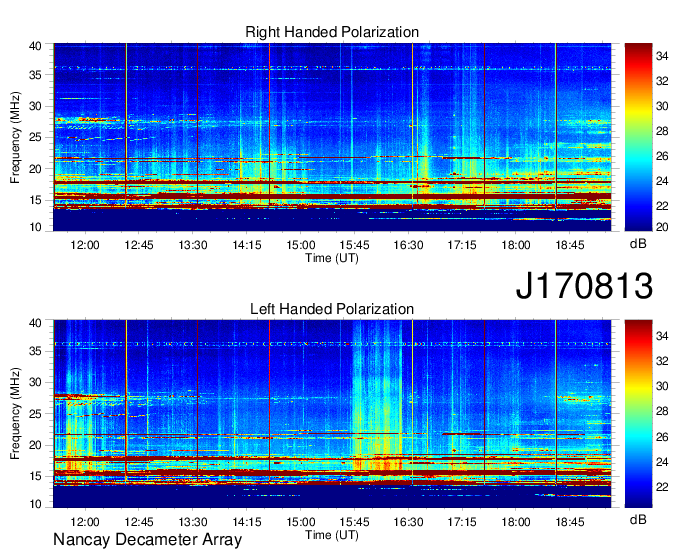The width and height of the screenshot is (680, 552).
Task: Click 22 dB label on Left Handed colorbar
Action: pyautogui.click(x=662, y=487)
